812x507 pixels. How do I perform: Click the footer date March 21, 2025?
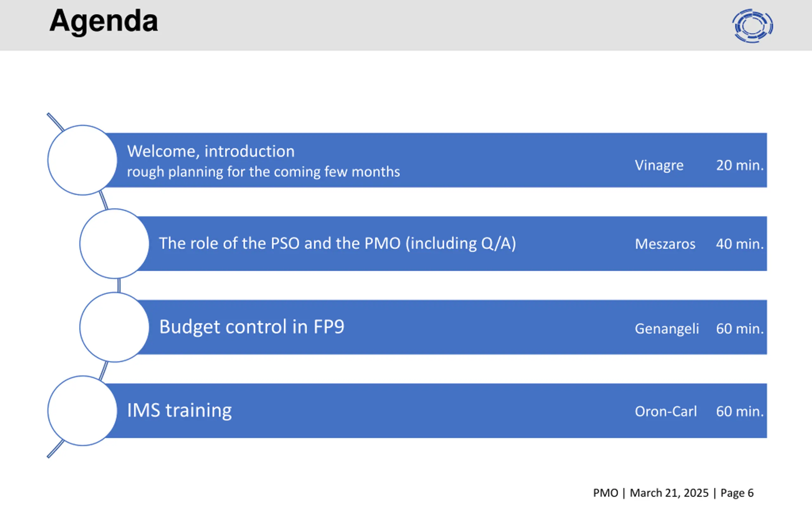tap(669, 493)
